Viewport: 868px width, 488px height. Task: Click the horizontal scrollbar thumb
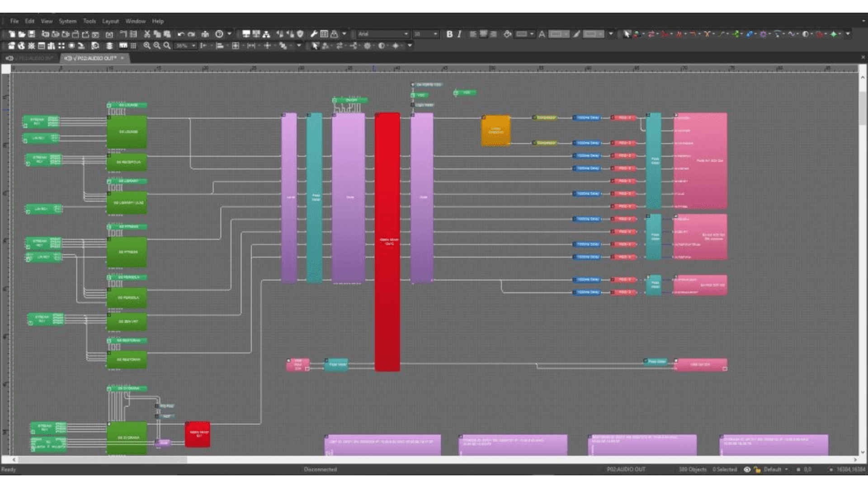pos(102,460)
